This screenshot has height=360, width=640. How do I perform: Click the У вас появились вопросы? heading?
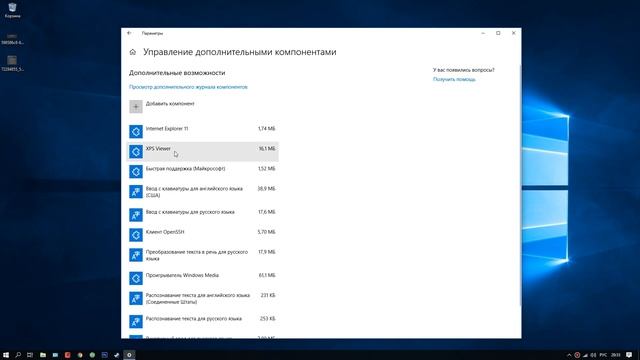pyautogui.click(x=464, y=70)
